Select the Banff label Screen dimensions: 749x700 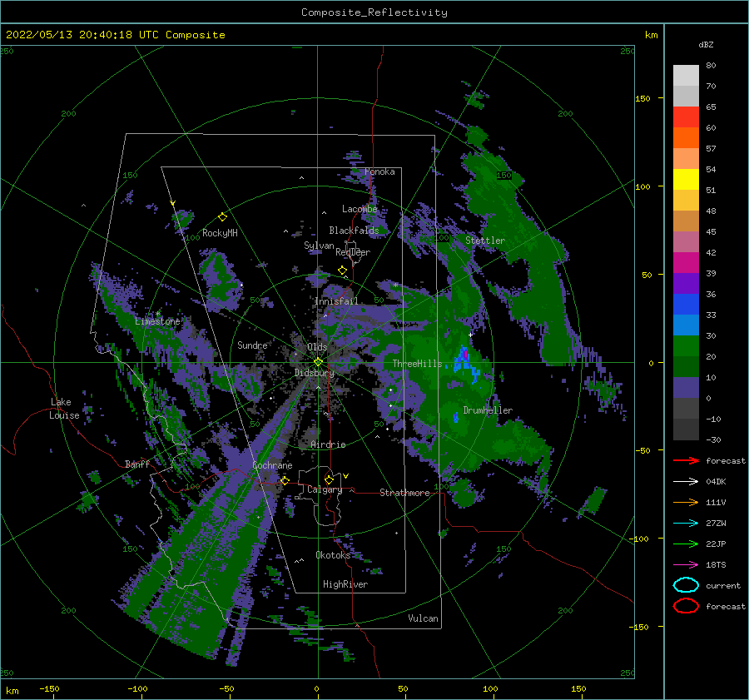click(x=137, y=464)
